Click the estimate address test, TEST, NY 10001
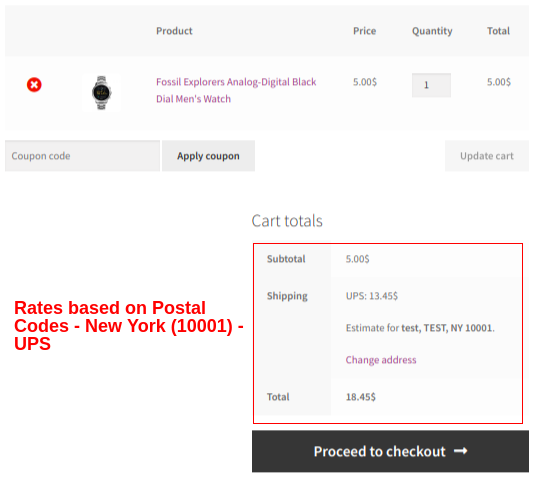The image size is (540, 482). coord(448,328)
